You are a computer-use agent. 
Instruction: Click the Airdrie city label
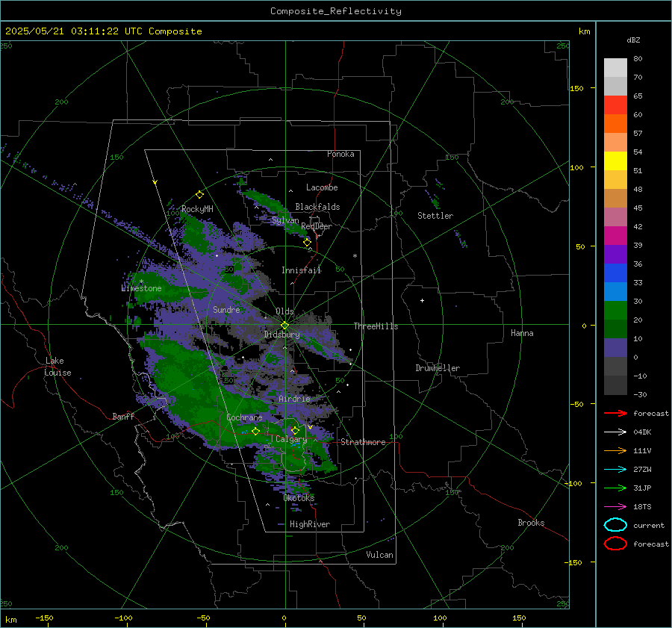tap(294, 399)
